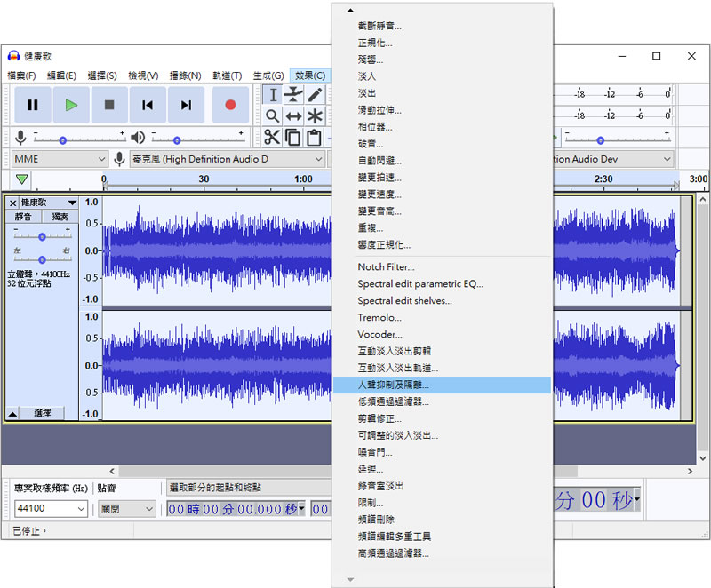Click the Cut scissors icon
The width and height of the screenshot is (711, 588).
click(271, 138)
